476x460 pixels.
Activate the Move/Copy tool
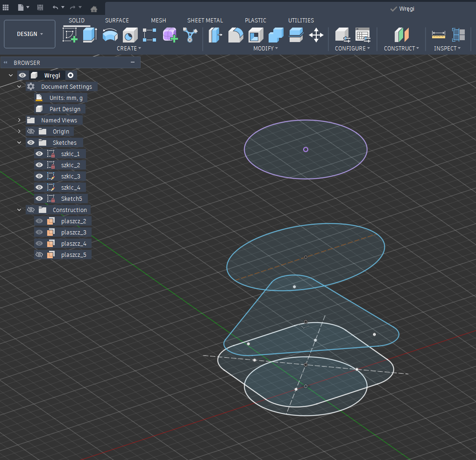[316, 35]
